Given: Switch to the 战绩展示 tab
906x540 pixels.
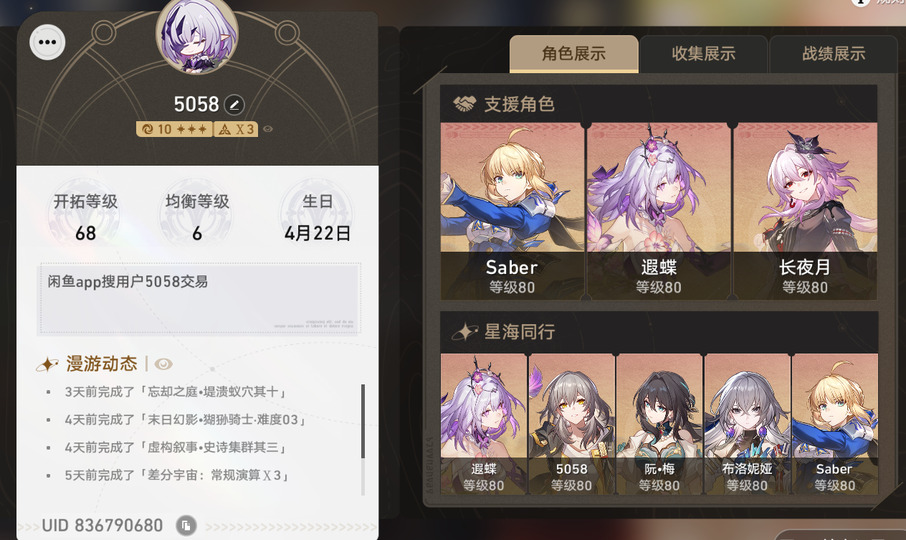Looking at the screenshot, I should pyautogui.click(x=833, y=54).
